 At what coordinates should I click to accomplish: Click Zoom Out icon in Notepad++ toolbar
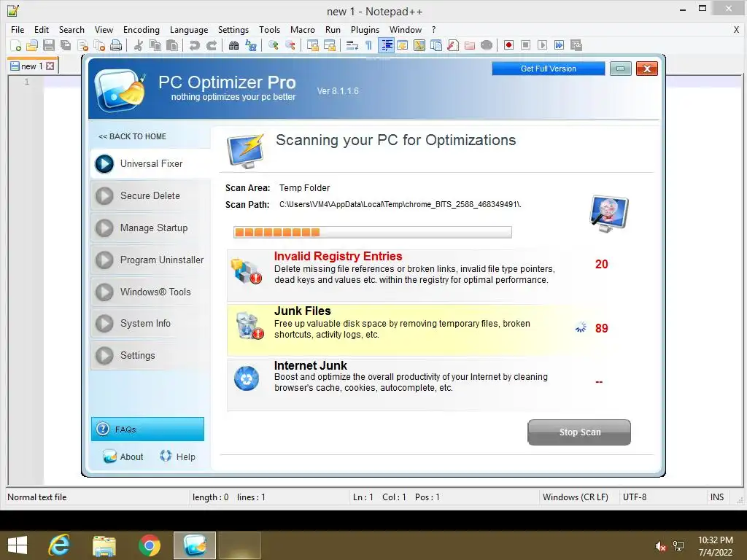tap(290, 45)
